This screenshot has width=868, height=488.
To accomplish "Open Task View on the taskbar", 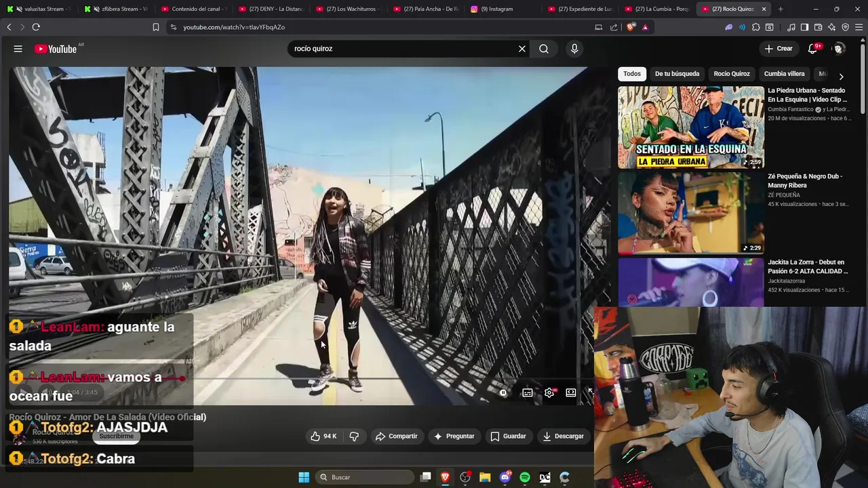I will [425, 477].
